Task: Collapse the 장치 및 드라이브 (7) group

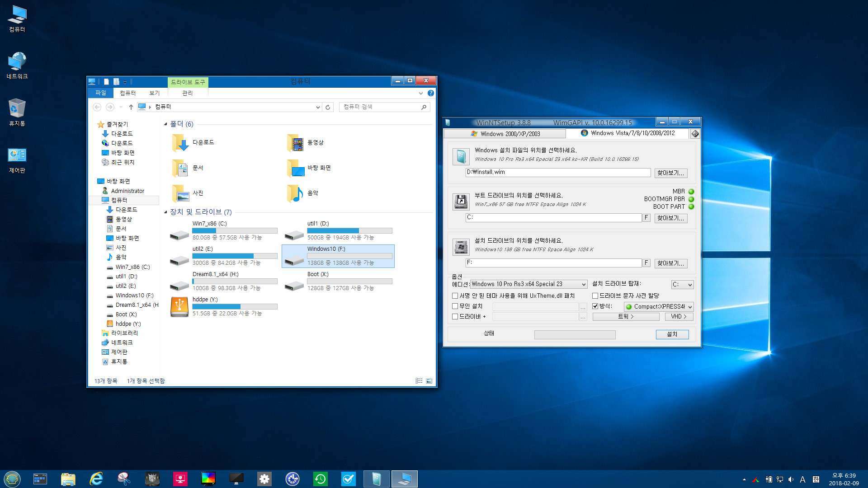Action: tap(165, 212)
